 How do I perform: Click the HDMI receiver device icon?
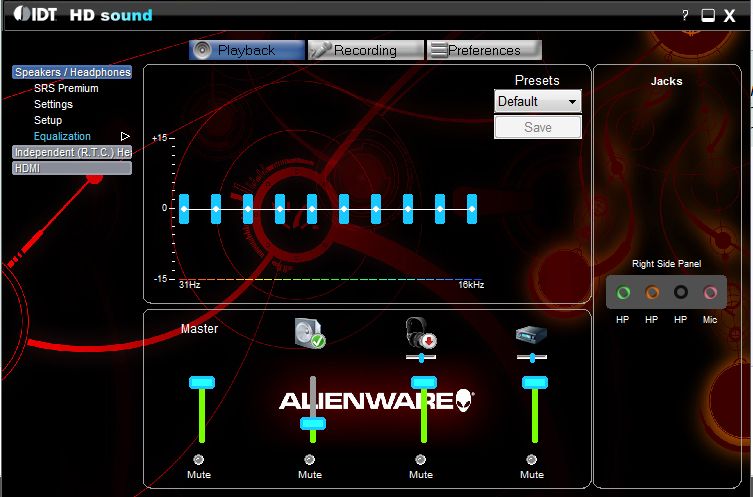point(531,335)
